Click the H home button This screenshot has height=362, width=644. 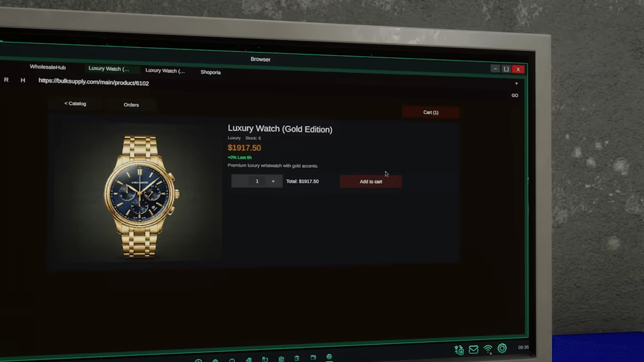(x=23, y=80)
